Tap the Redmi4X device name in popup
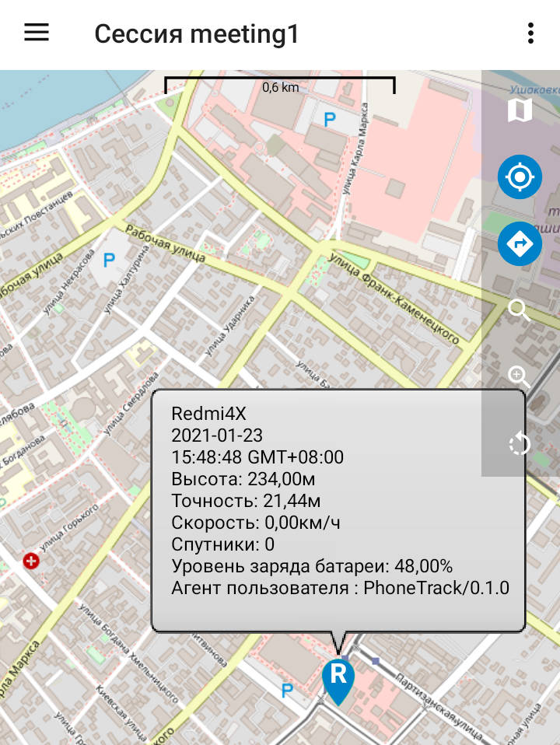Screen dimensions: 560x745 pyautogui.click(x=208, y=414)
